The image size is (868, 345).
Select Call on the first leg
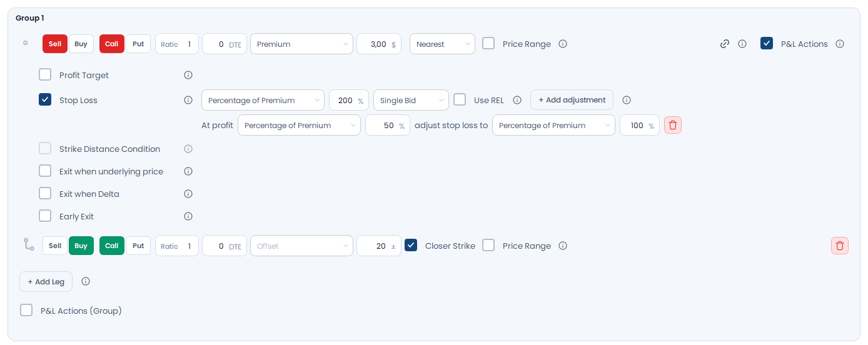tap(112, 44)
